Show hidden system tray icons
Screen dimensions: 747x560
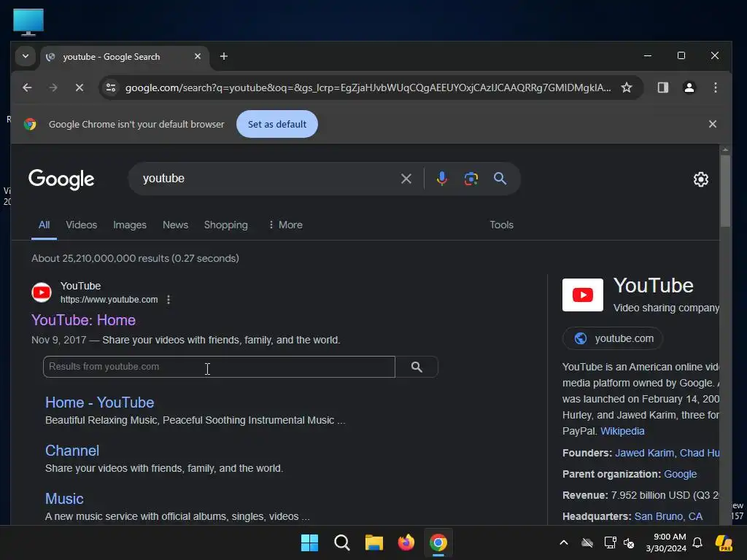tap(564, 542)
